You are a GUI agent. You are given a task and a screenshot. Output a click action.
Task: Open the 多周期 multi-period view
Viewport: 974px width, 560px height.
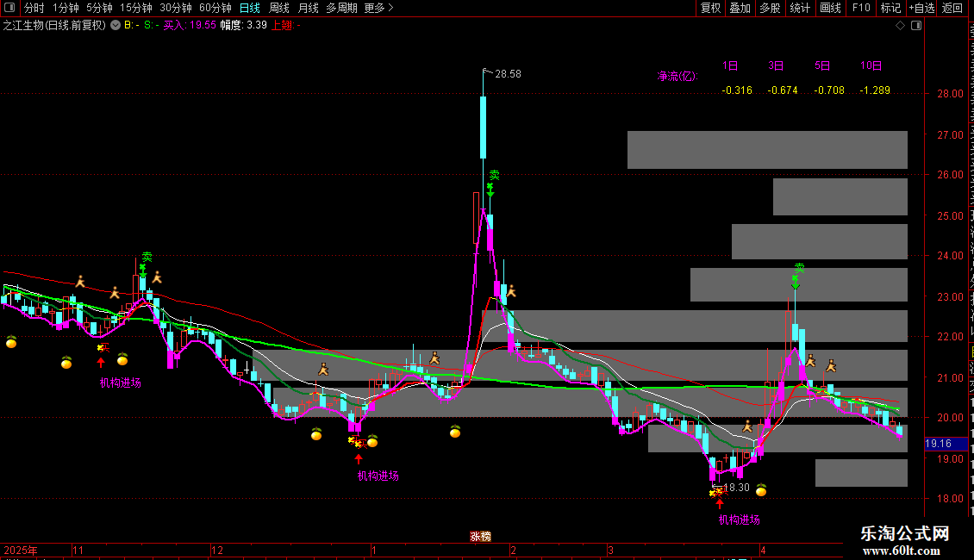point(341,8)
